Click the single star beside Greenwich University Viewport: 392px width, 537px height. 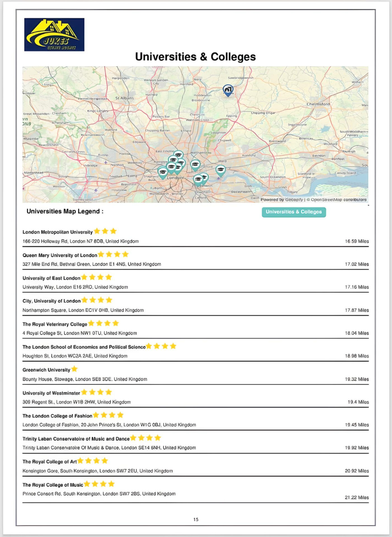[x=74, y=369]
